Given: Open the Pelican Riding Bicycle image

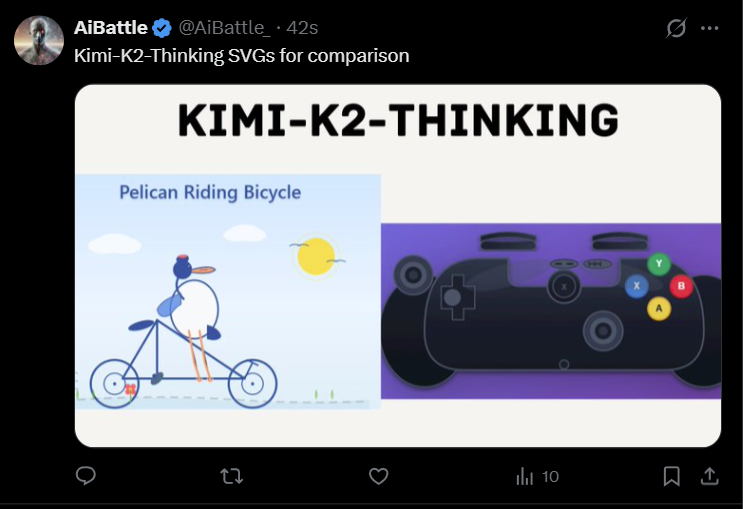Looking at the screenshot, I should 228,291.
